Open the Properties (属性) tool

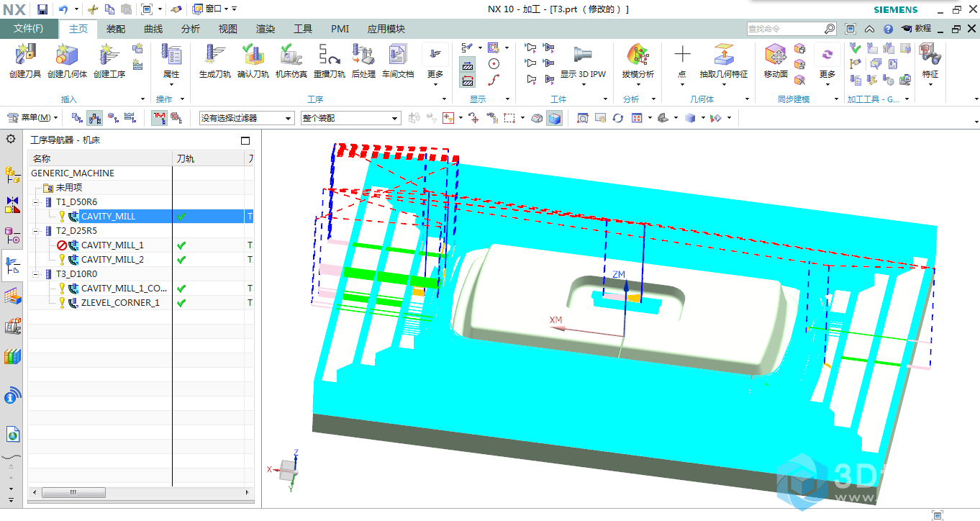coord(171,55)
